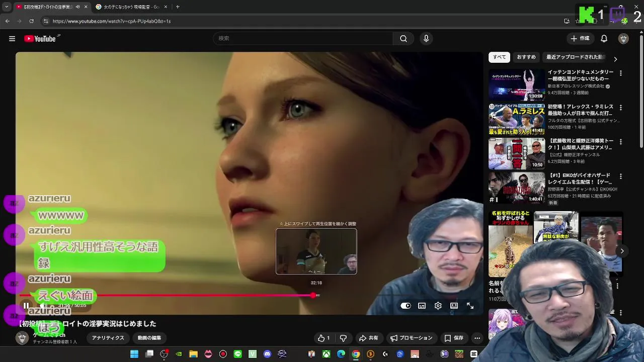Seek using the red progress bar handle
The height and width of the screenshot is (362, 644).
click(x=313, y=295)
